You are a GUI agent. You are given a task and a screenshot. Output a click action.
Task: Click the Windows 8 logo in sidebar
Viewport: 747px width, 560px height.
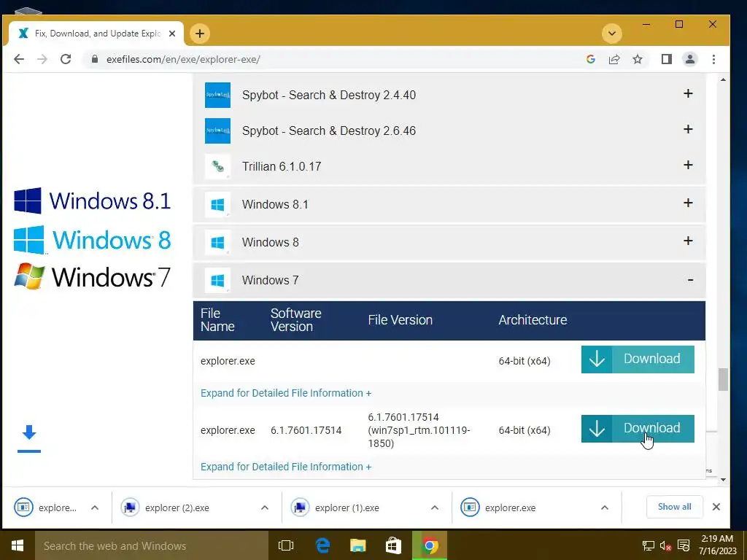coord(93,239)
